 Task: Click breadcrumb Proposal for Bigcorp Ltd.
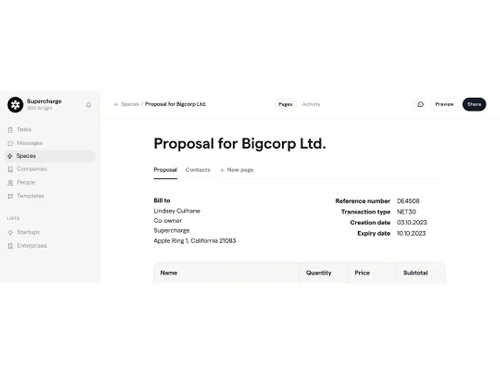coord(175,104)
